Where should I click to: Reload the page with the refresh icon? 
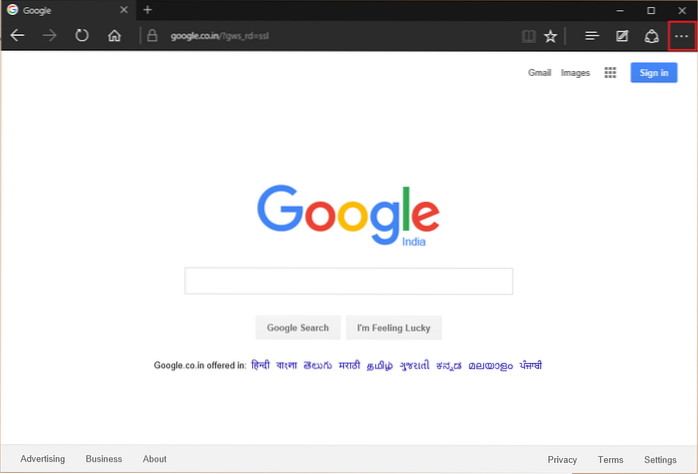click(82, 35)
